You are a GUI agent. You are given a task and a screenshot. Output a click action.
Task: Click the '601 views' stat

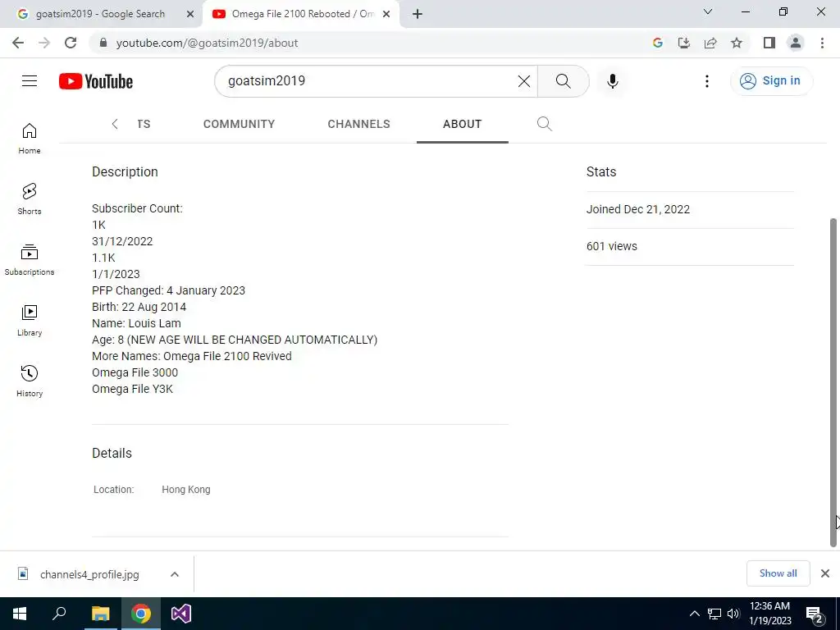(612, 246)
